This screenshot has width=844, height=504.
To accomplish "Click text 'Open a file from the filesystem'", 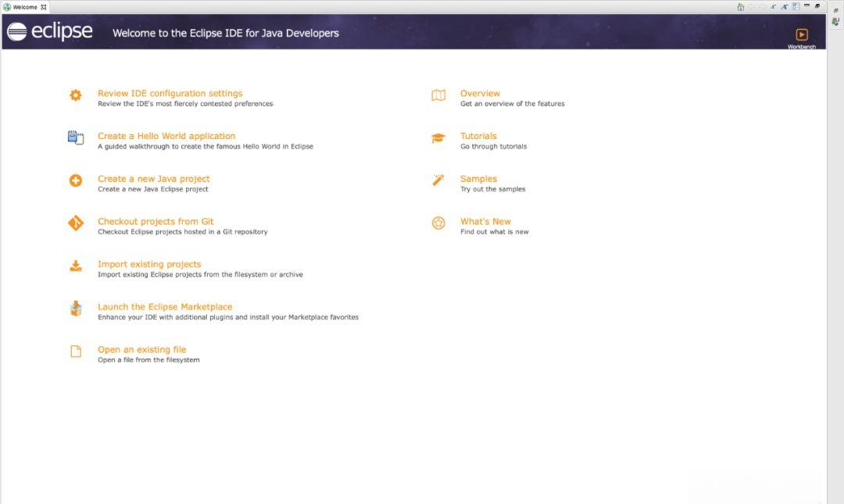I will 148,359.
